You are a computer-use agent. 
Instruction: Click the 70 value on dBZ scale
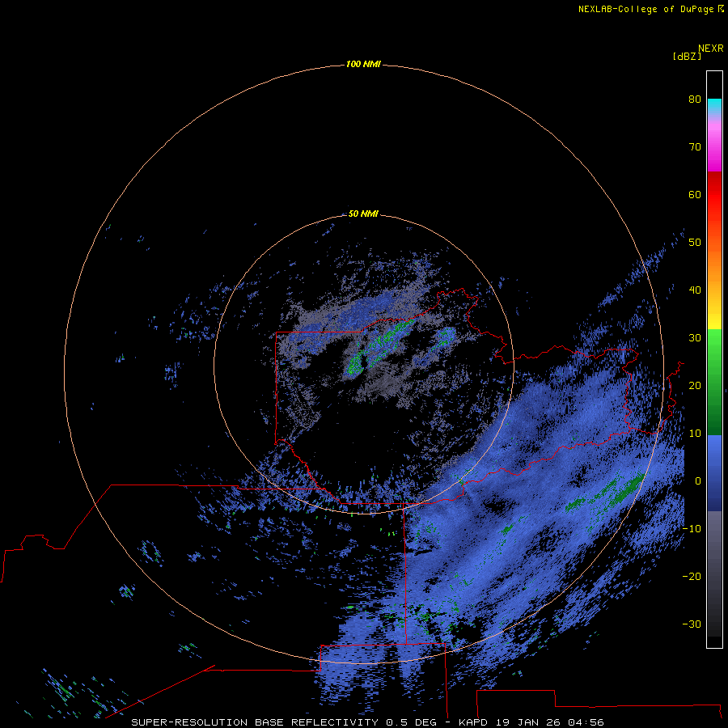click(695, 147)
